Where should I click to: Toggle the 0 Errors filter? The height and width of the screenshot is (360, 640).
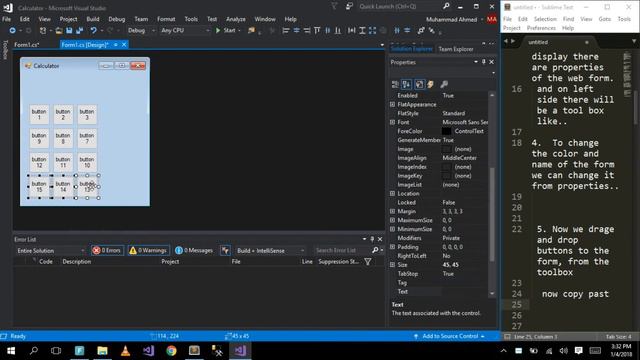pos(107,251)
